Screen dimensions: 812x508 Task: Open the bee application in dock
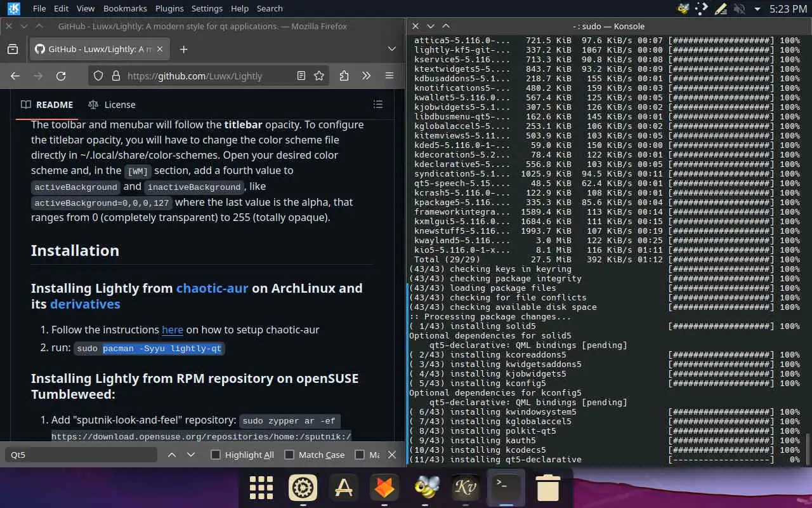tap(425, 488)
